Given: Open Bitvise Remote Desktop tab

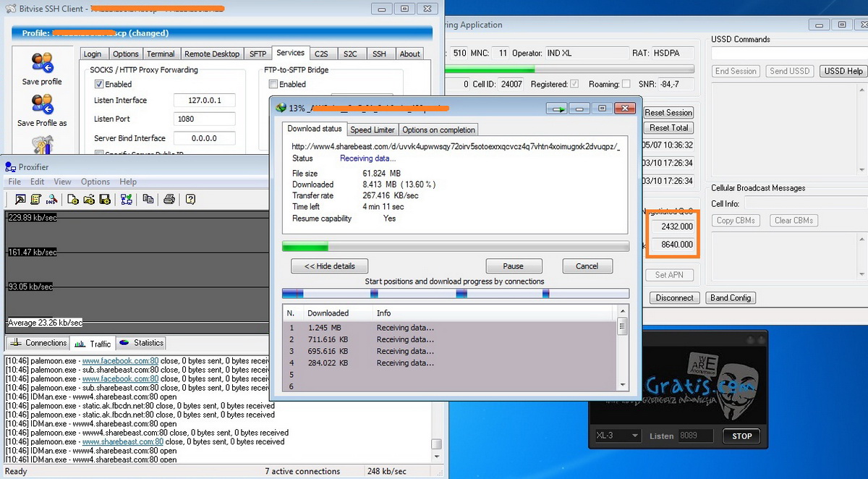Looking at the screenshot, I should click(212, 54).
